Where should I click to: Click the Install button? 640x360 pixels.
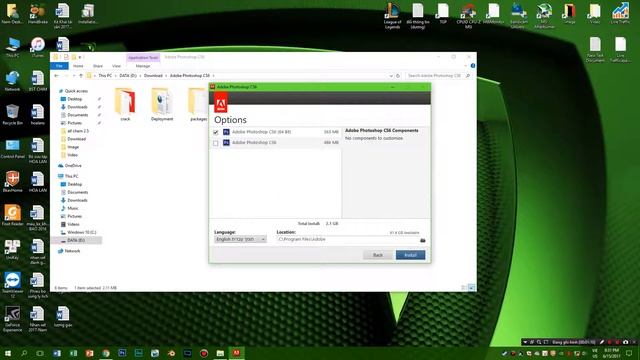(410, 255)
